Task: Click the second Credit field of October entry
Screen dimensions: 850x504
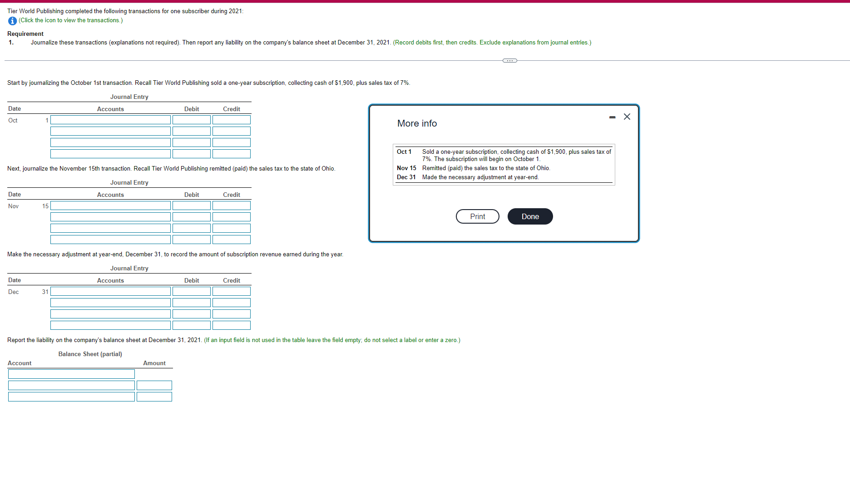Action: point(232,131)
